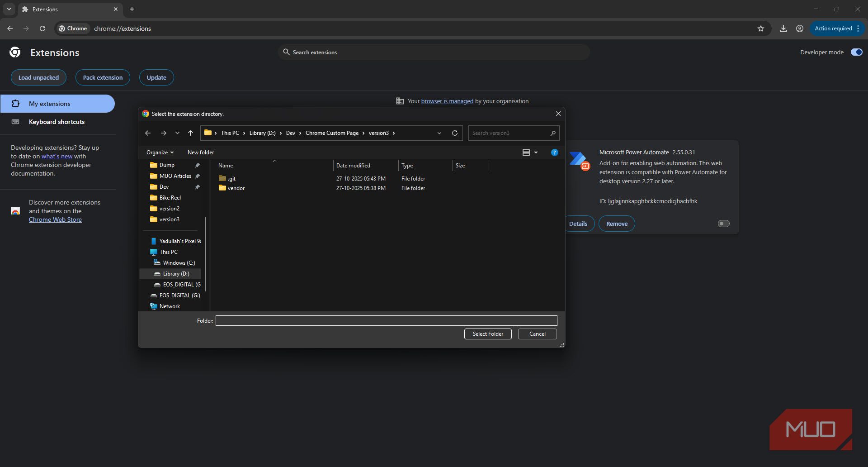Change view layout in file dialog
This screenshot has height=467, width=868.
tap(526, 152)
